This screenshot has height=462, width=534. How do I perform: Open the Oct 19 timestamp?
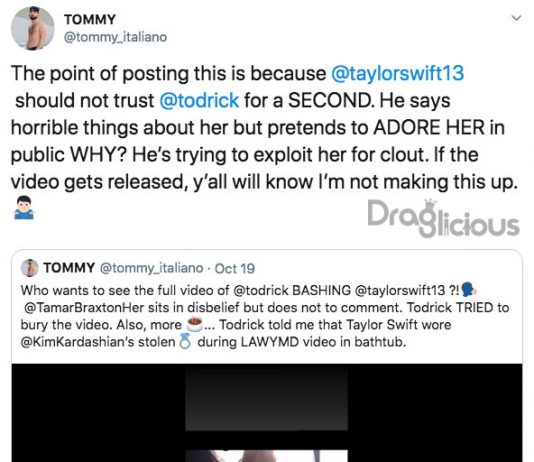[235, 269]
